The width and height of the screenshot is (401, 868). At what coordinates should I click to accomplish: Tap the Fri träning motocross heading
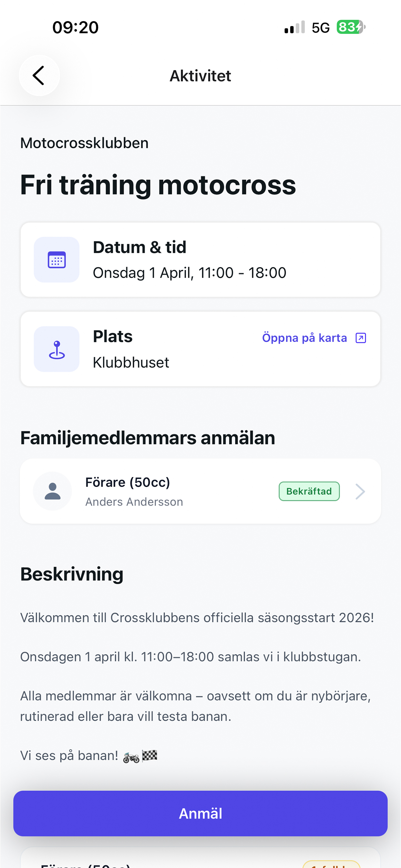[x=158, y=185]
